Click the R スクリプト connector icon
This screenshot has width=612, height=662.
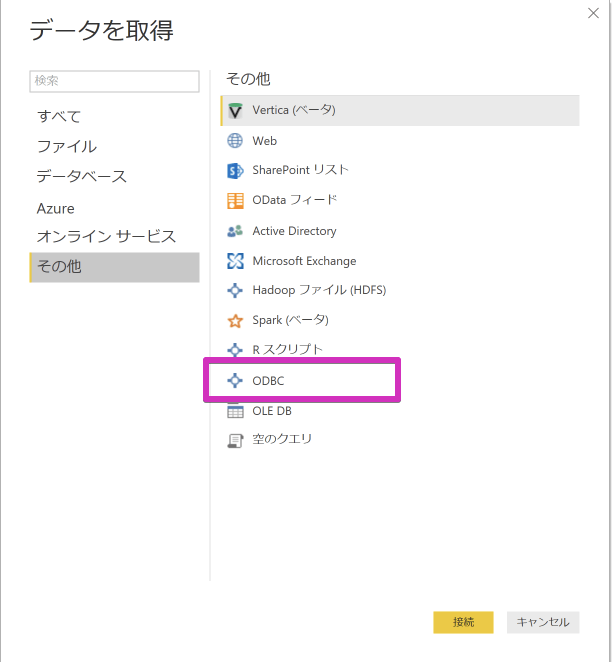click(x=235, y=350)
